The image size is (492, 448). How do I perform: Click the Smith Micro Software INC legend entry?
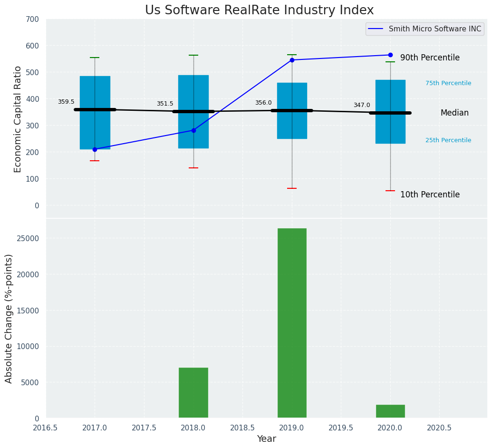click(434, 29)
